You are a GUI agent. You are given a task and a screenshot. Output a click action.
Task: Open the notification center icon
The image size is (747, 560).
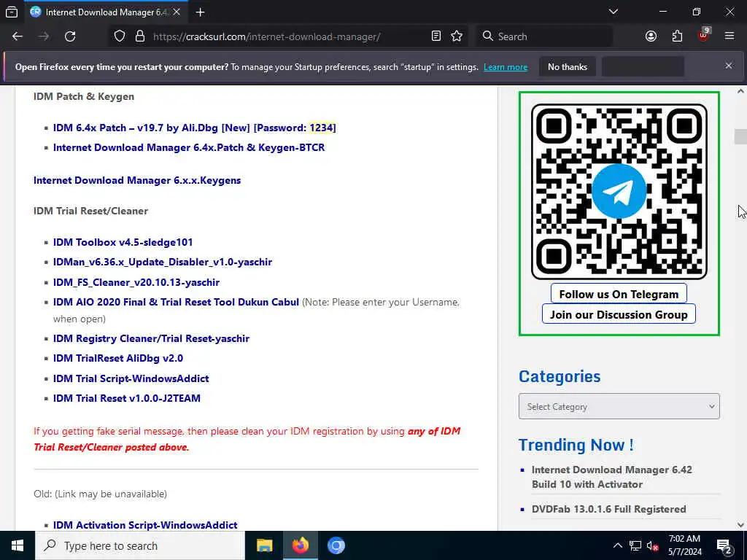tap(724, 546)
